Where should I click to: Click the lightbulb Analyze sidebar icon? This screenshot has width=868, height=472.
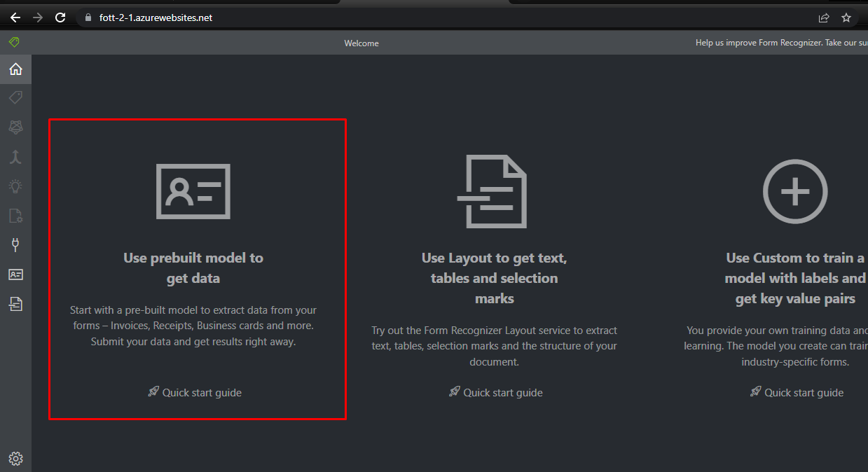click(15, 186)
